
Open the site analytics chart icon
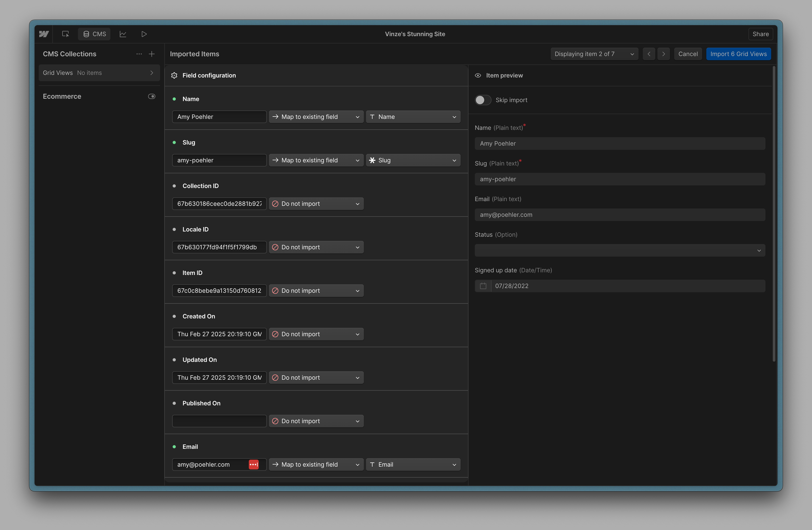point(123,34)
